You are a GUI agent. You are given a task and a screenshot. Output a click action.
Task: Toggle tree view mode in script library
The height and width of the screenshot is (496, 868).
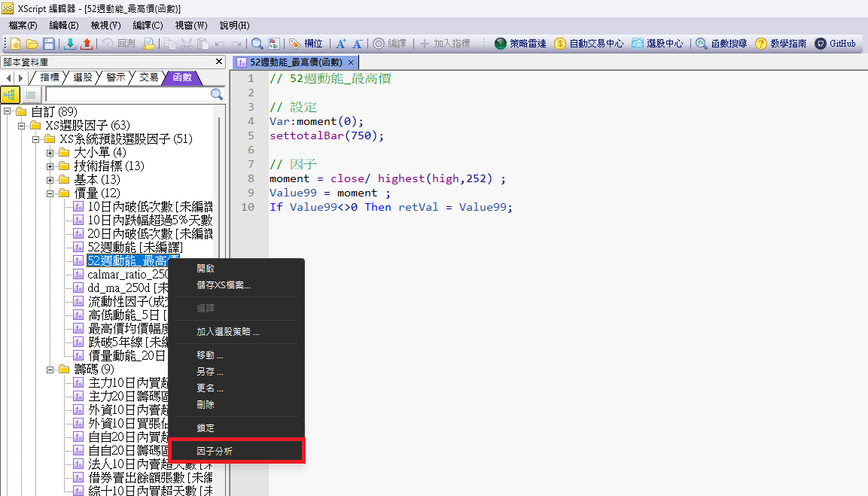(x=10, y=94)
